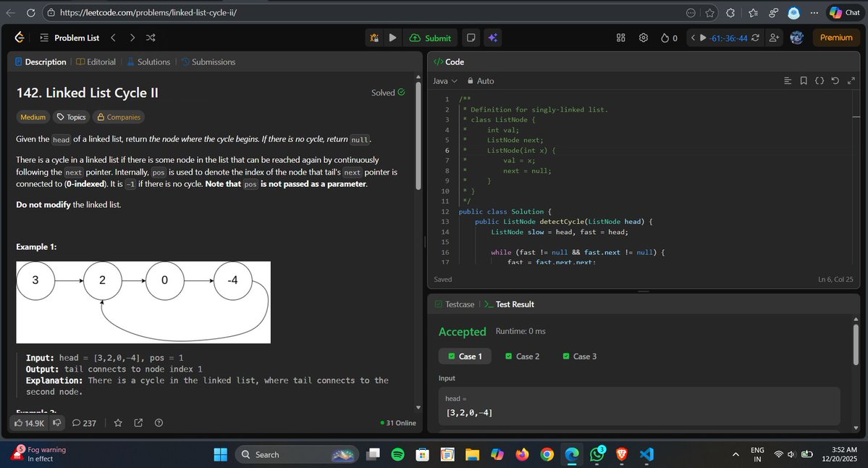Start the timer play control
Screen dimensions: 868x468
pos(703,38)
